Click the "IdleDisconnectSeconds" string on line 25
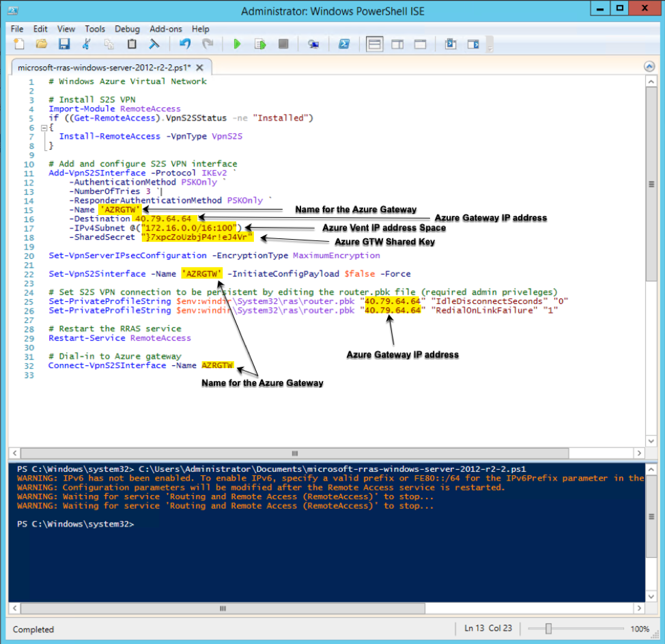The height and width of the screenshot is (644, 665). tap(489, 301)
